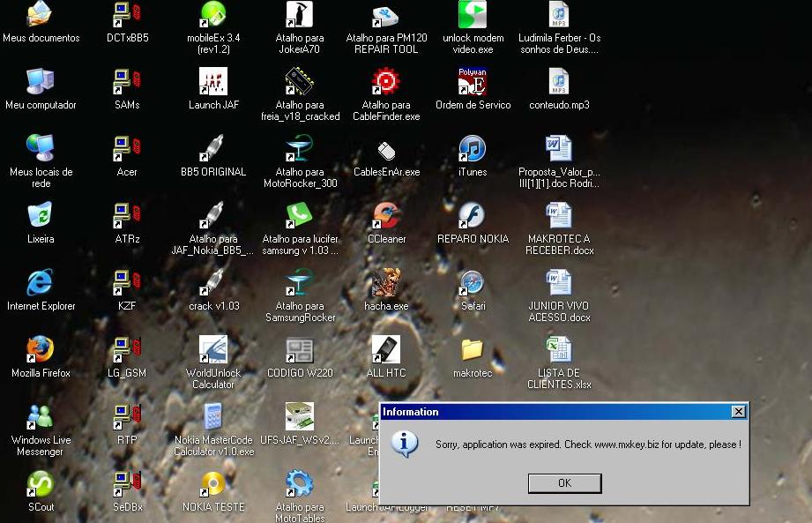This screenshot has width=812, height=523.
Task: Select the CablesEnAr.exe icon
Action: tap(386, 151)
